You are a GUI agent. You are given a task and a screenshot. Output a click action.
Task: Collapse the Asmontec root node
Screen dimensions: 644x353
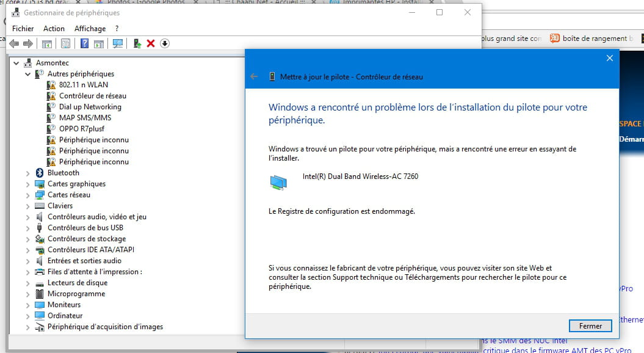pyautogui.click(x=16, y=64)
